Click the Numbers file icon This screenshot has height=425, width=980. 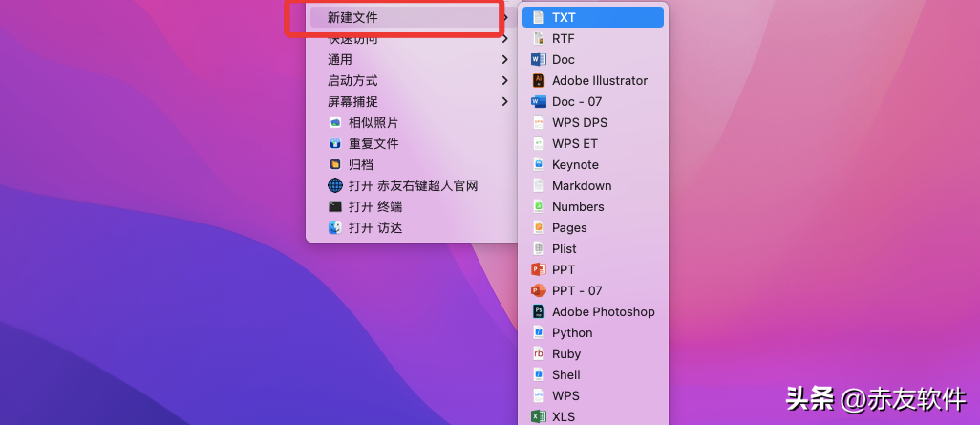tap(538, 206)
